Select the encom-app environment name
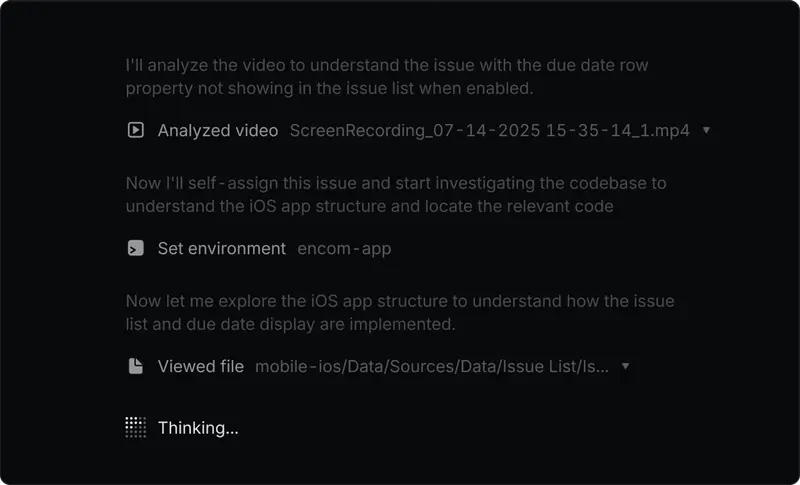800x485 pixels. coord(344,248)
